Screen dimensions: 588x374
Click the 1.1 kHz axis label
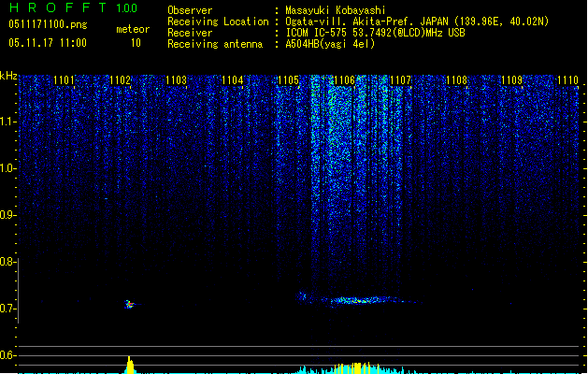coord(8,122)
